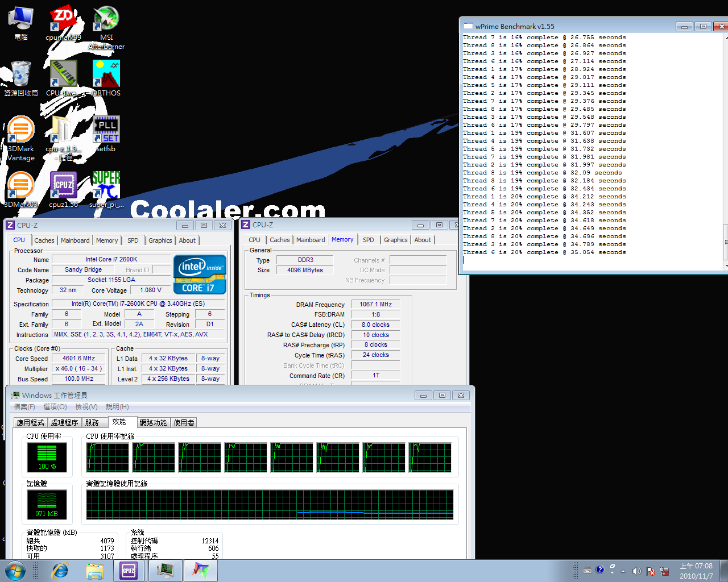The width and height of the screenshot is (728, 582).
Task: Open the 3DMark Vantage shortcut
Action: (x=21, y=139)
